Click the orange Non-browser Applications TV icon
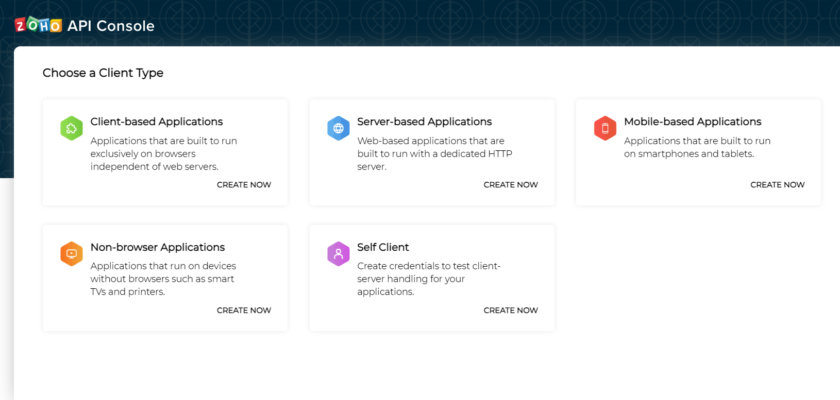 [71, 254]
